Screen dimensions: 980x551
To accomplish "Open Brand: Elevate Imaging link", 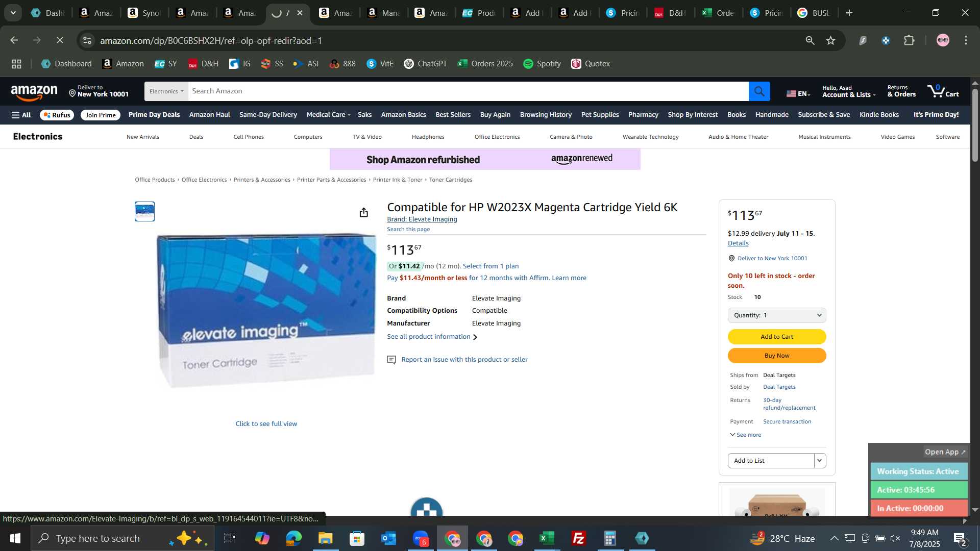I will point(422,219).
